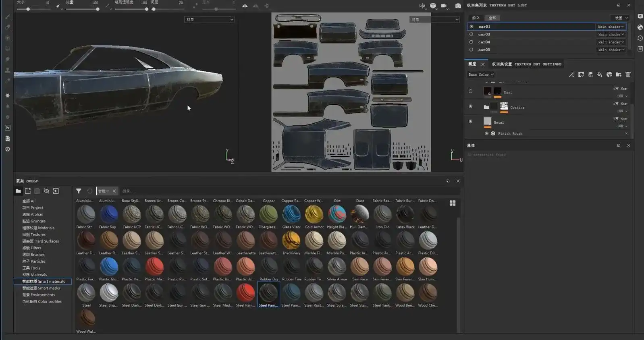Toggle the symmetry icon in top toolbar

pyautogui.click(x=245, y=6)
